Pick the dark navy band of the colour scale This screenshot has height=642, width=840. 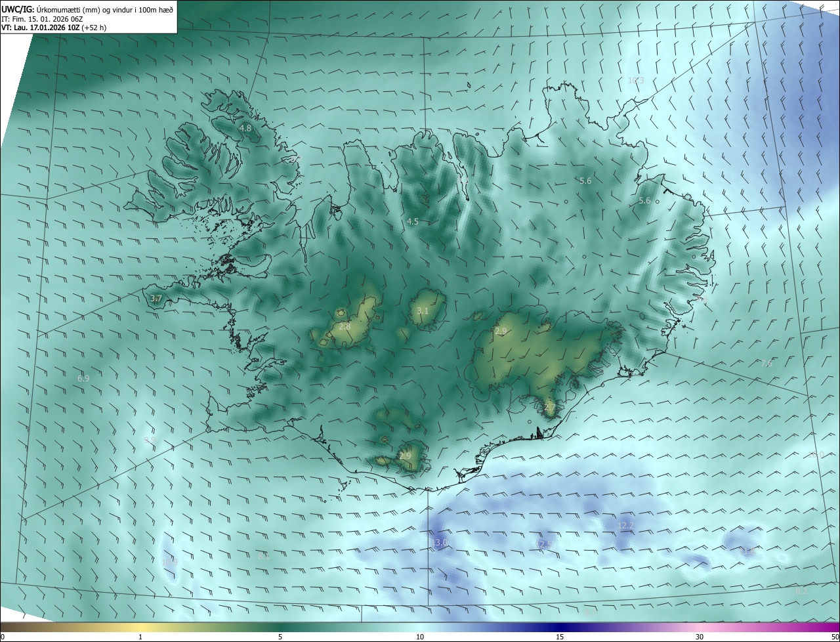560,627
